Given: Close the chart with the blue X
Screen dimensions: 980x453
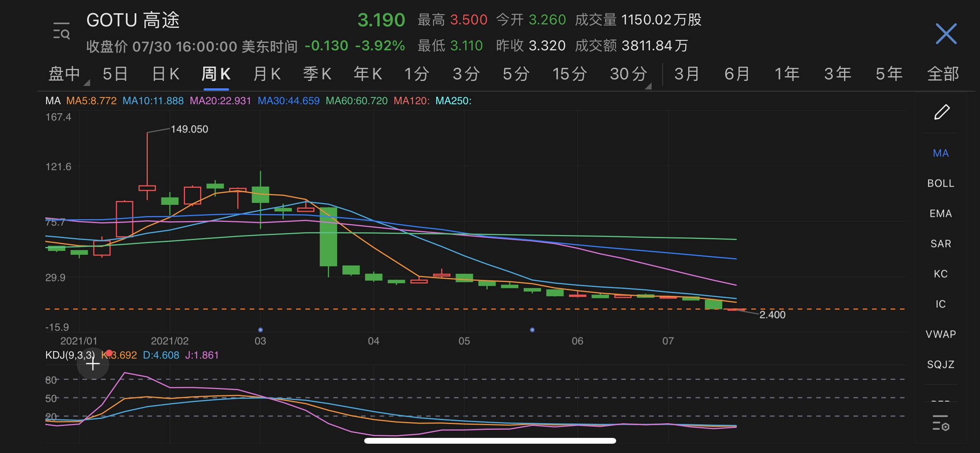Looking at the screenshot, I should [x=946, y=34].
